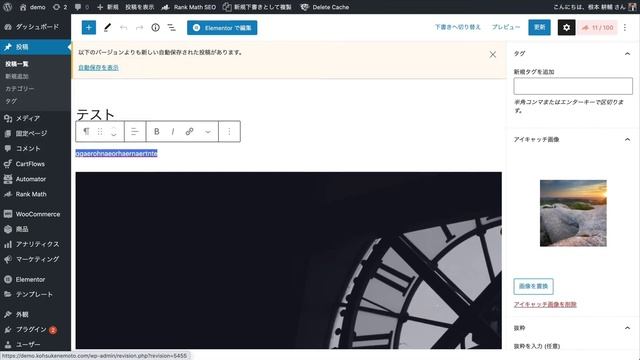Viewport: 640px width, 360px height.
Task: Move block up or down arrows
Action: coord(114,131)
